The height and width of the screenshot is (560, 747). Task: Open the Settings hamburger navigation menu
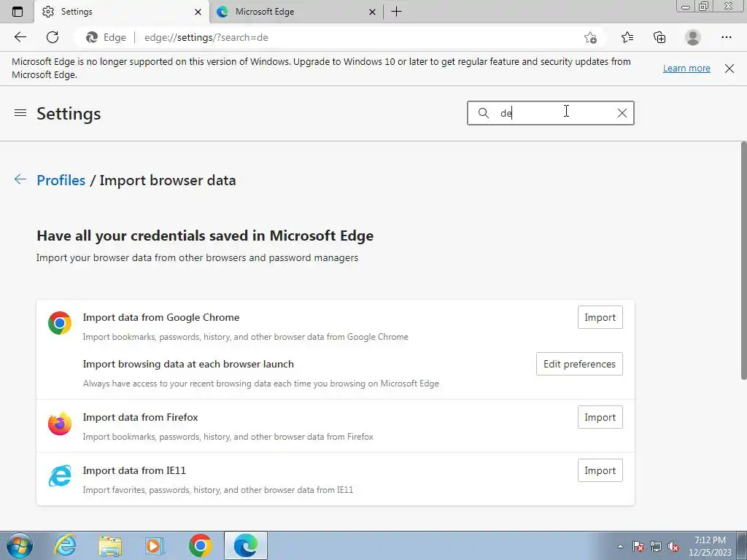(20, 113)
